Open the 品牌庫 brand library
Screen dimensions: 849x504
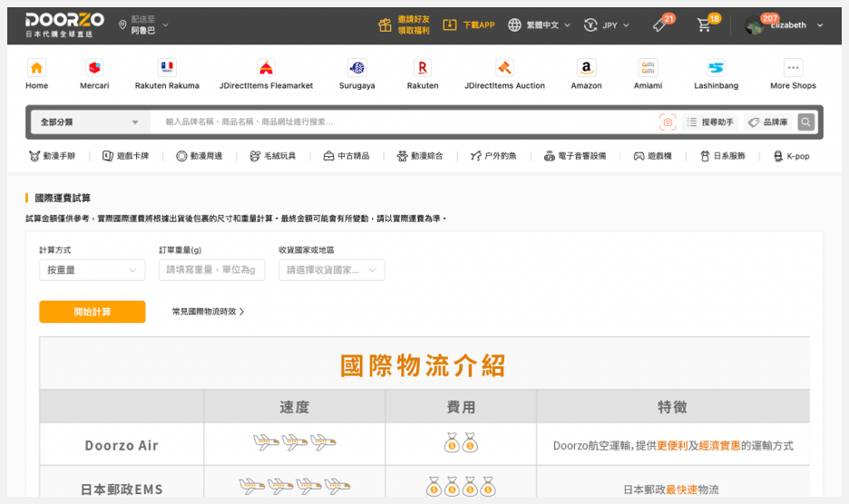[x=768, y=122]
